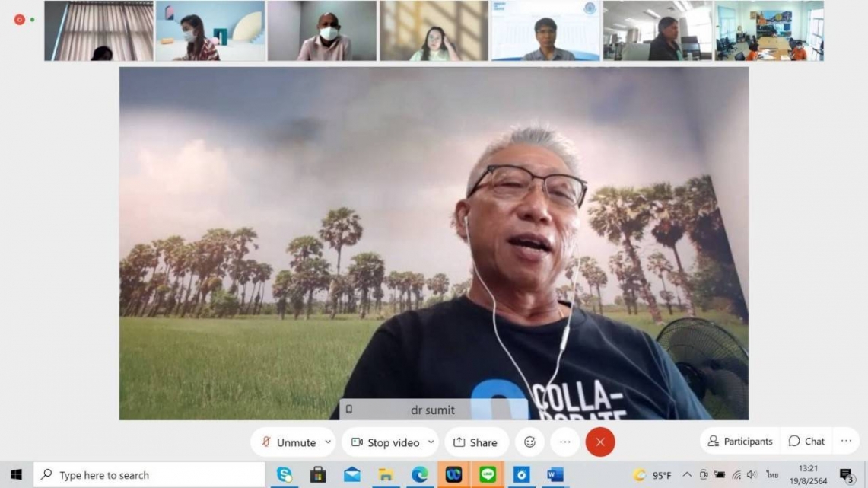Select thumbnail of person in office
This screenshot has height=488, width=868.
657,30
